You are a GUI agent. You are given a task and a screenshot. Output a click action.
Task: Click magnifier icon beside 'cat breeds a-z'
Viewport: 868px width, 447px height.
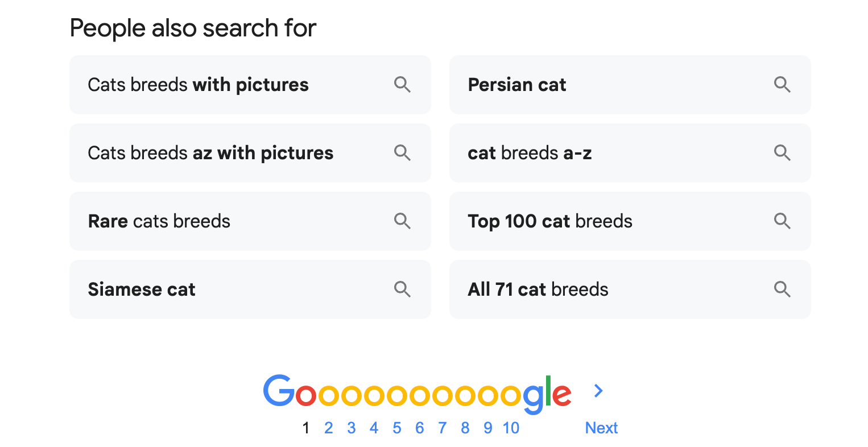782,153
